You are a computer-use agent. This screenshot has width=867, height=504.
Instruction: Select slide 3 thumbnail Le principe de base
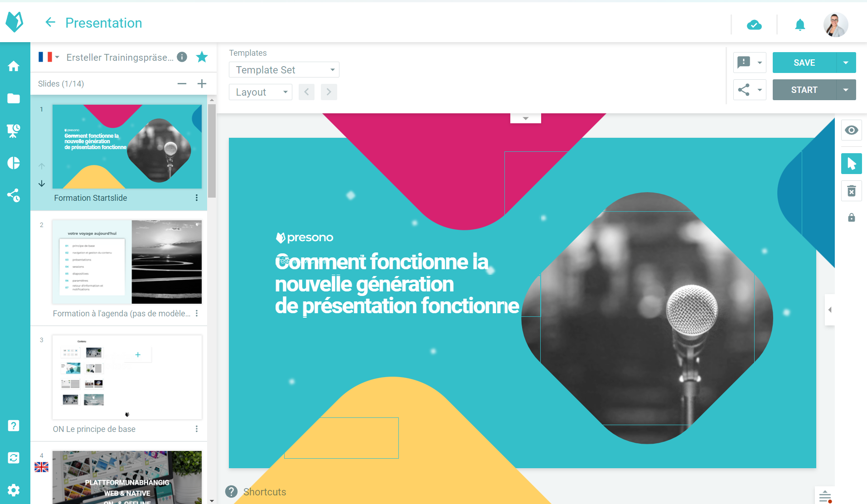coord(127,377)
